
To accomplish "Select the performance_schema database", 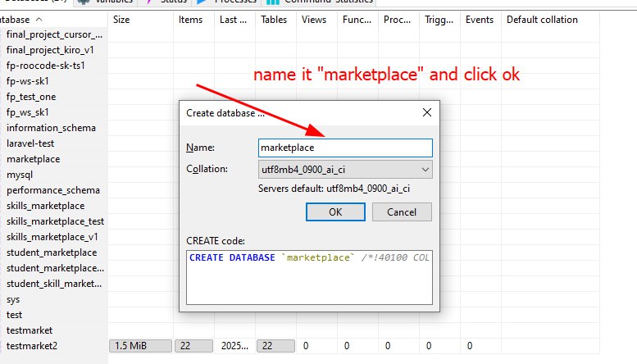I will click(x=52, y=190).
